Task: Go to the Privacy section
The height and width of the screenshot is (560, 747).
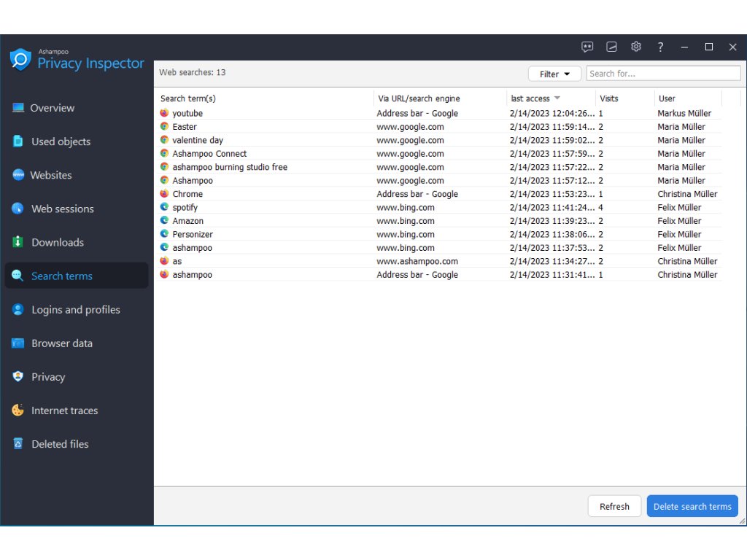Action: coord(48,377)
